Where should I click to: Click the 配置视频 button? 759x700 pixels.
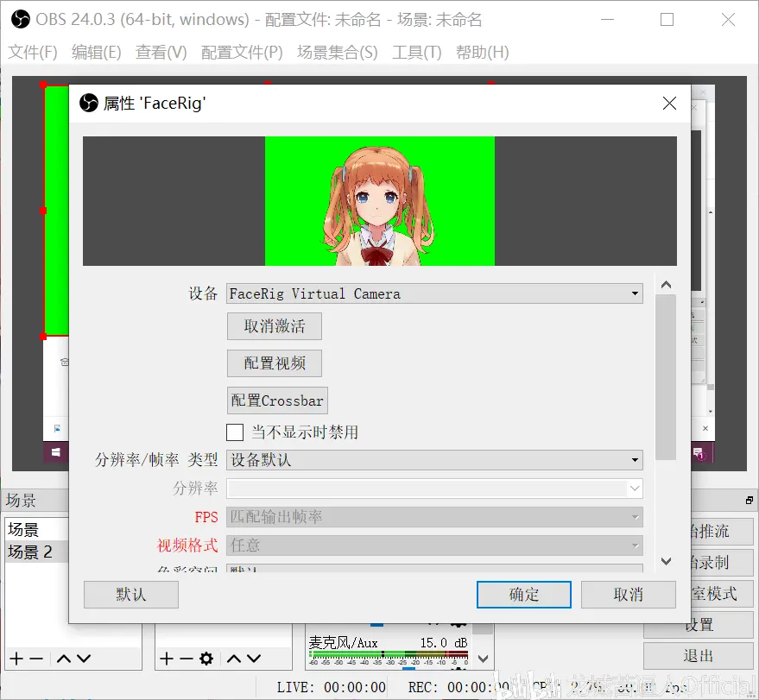[x=275, y=363]
